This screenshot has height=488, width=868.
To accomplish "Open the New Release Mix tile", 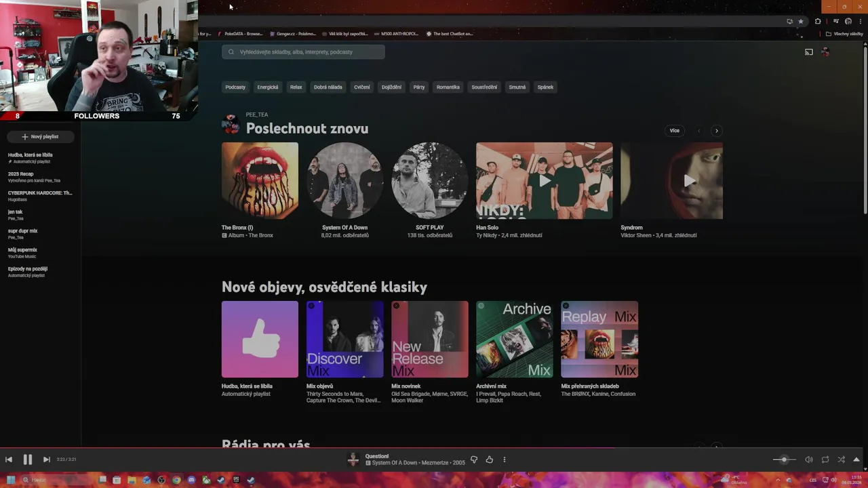I will pyautogui.click(x=429, y=340).
